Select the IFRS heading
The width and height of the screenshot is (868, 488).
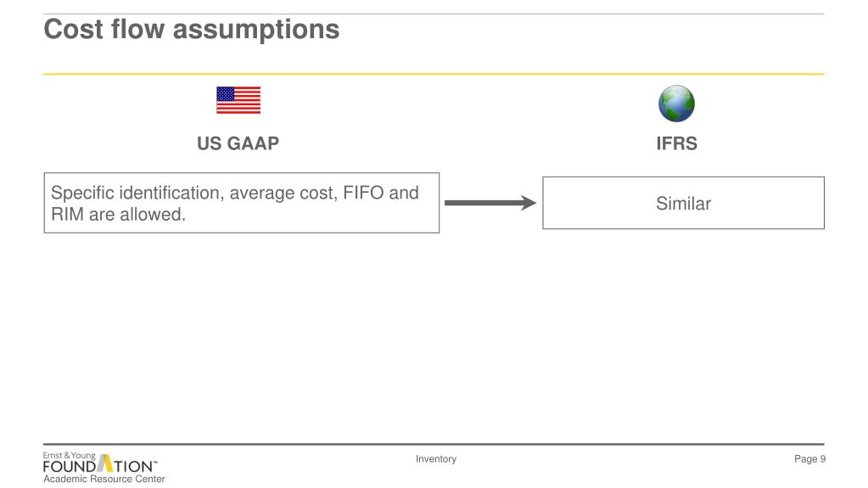tap(676, 143)
